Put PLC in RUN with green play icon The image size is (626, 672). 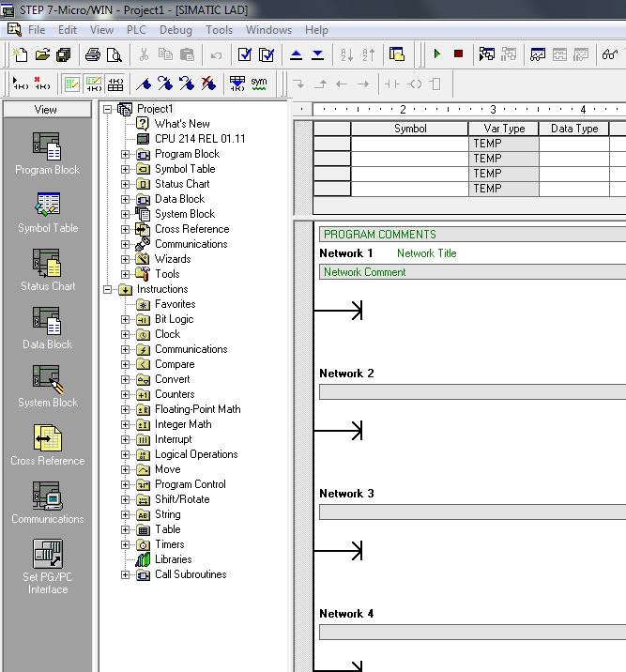[436, 54]
